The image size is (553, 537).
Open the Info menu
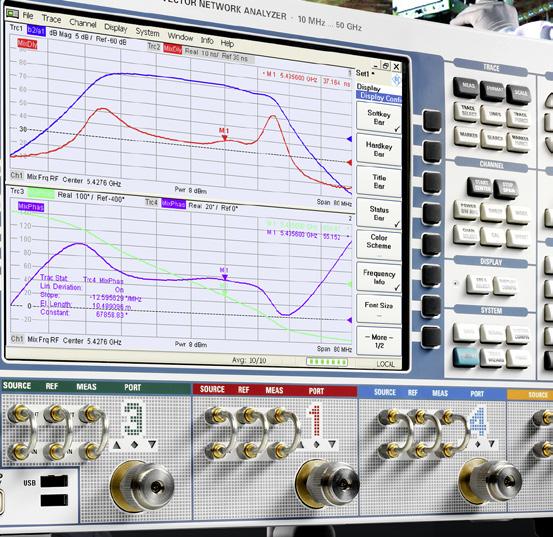click(x=207, y=41)
